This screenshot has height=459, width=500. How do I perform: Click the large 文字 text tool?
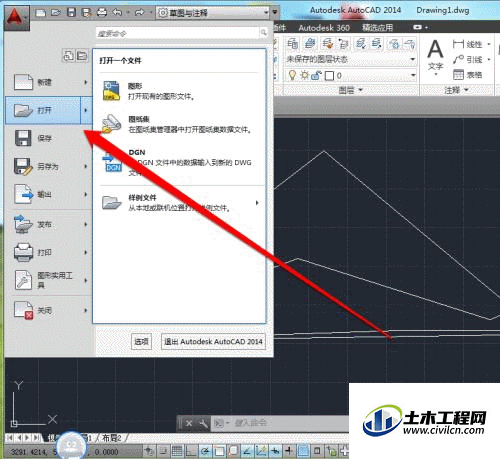point(435,55)
